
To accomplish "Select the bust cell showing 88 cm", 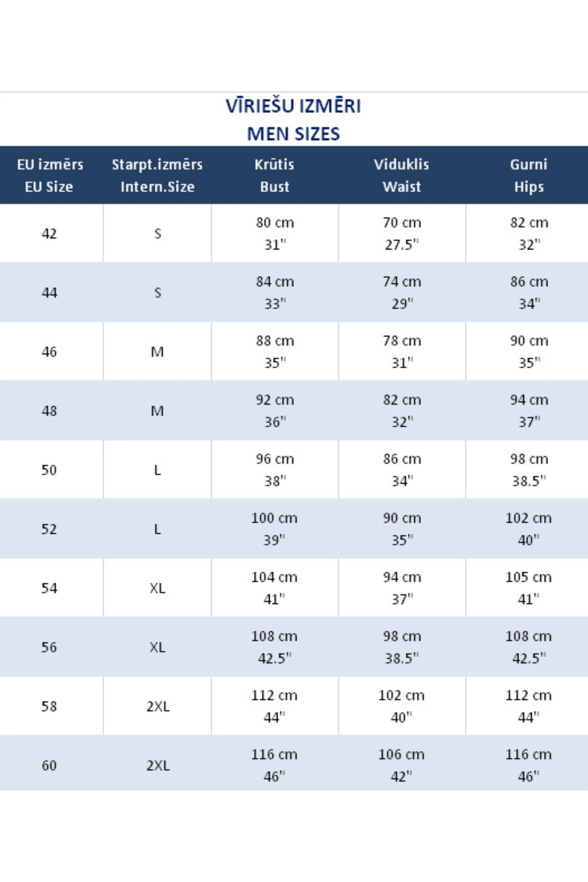I will pyautogui.click(x=275, y=351).
